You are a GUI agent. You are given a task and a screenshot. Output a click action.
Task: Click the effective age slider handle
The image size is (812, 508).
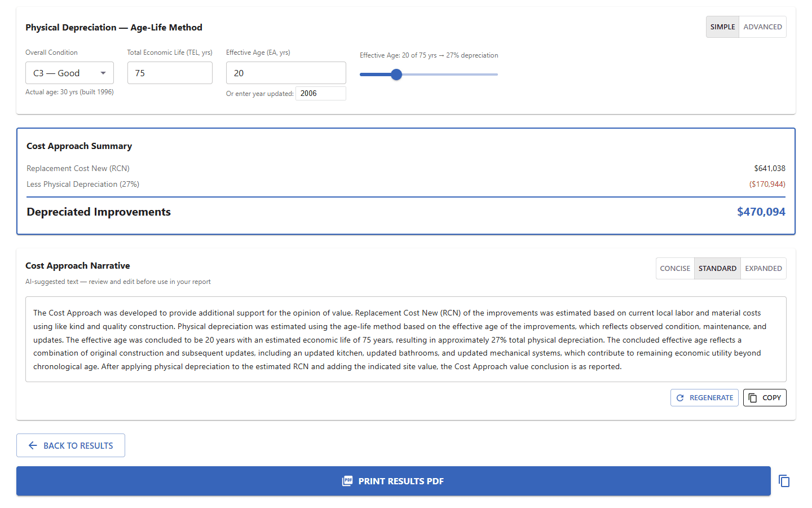[x=396, y=75]
